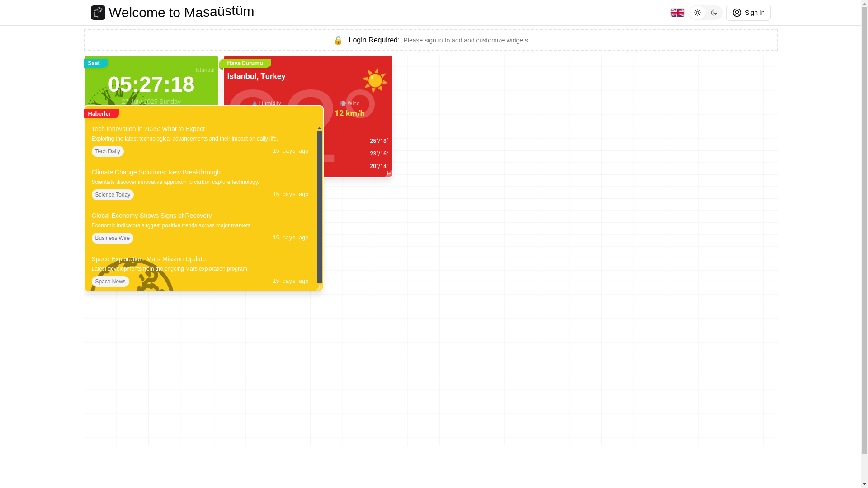
Task: Click forecast temperature 25°/18°
Action: (379, 141)
